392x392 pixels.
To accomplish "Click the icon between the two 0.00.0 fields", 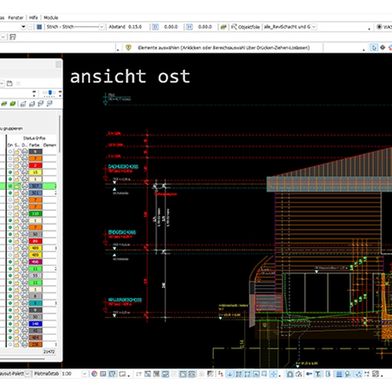I will coord(189,27).
